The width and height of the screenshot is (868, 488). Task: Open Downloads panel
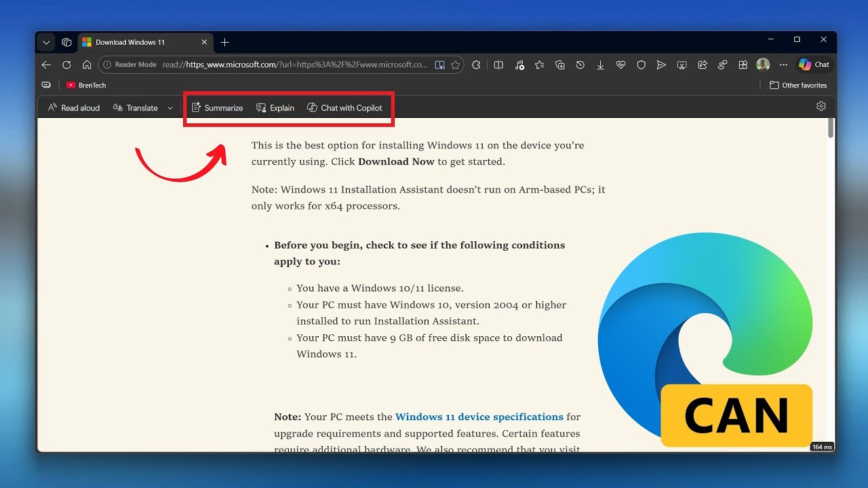click(600, 65)
